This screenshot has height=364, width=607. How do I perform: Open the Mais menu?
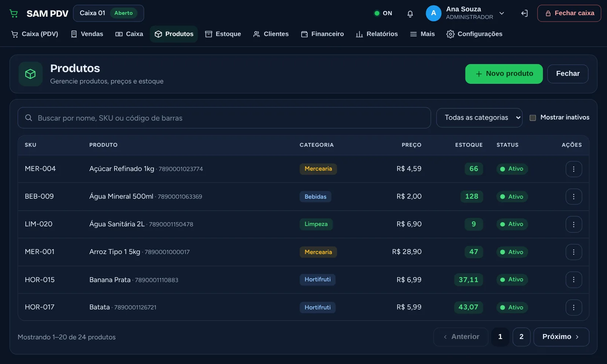point(422,34)
